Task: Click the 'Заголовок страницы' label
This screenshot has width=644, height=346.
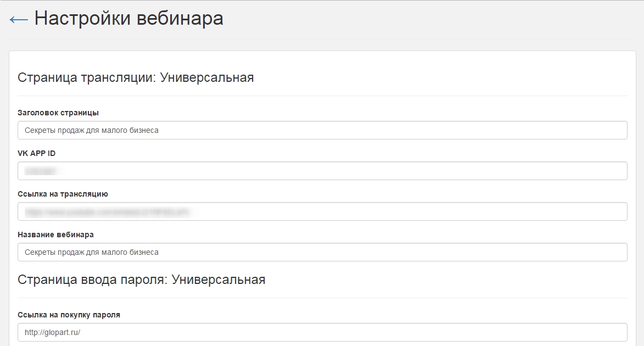Action: click(x=58, y=113)
